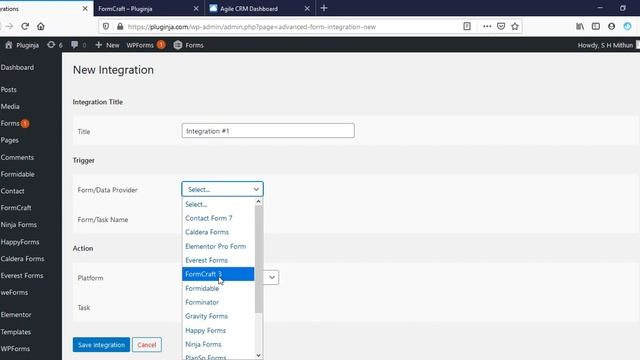Click the dropdown list scrollbar thumb
Image resolution: width=640 pixels, height=360 pixels.
click(x=258, y=259)
